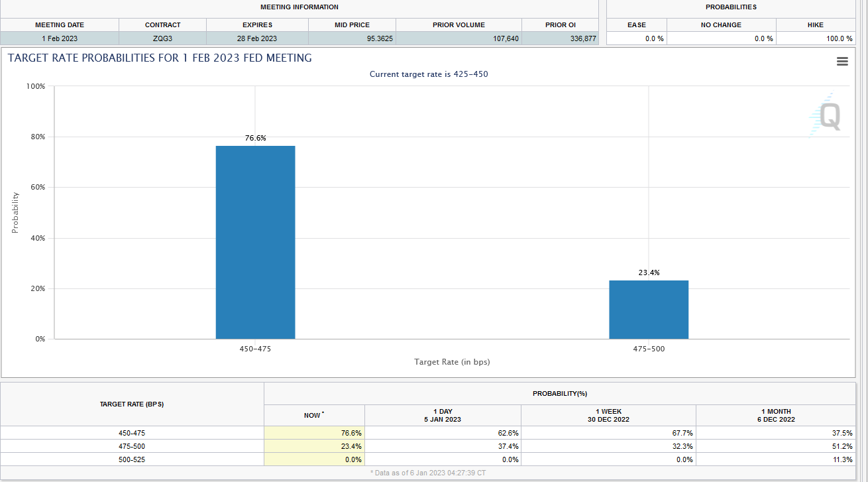
Task: Click the PRIOR VOLUME column header
Action: (459, 25)
